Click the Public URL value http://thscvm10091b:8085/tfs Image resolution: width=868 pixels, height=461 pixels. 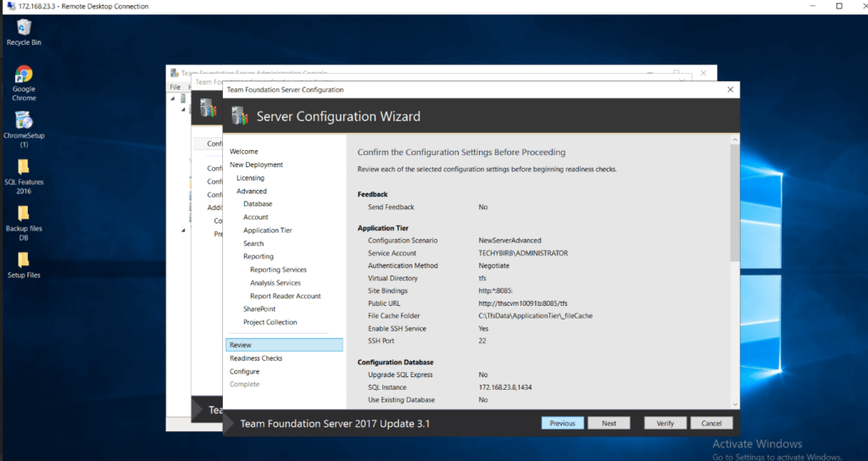pos(522,303)
